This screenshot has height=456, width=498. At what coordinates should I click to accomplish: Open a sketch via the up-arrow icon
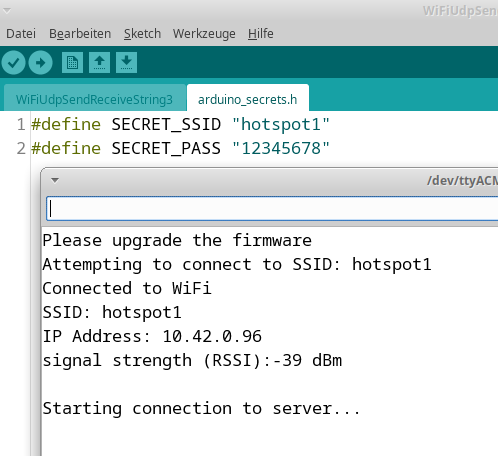coord(99,62)
